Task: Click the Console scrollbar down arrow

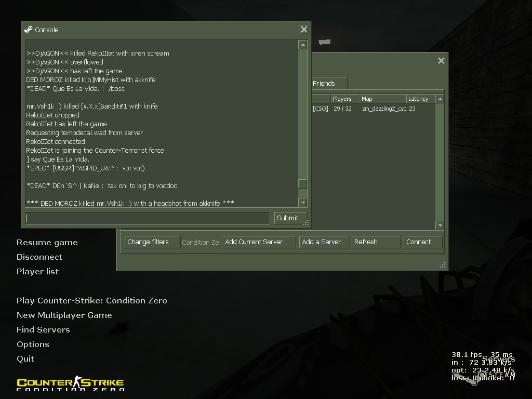Action: pyautogui.click(x=303, y=203)
